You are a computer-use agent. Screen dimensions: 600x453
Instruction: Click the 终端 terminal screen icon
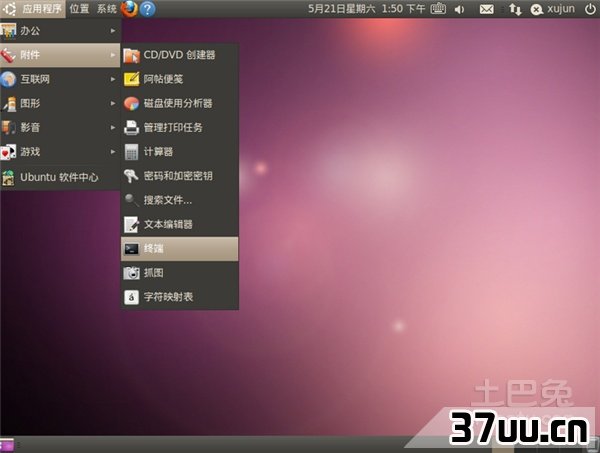click(x=131, y=249)
